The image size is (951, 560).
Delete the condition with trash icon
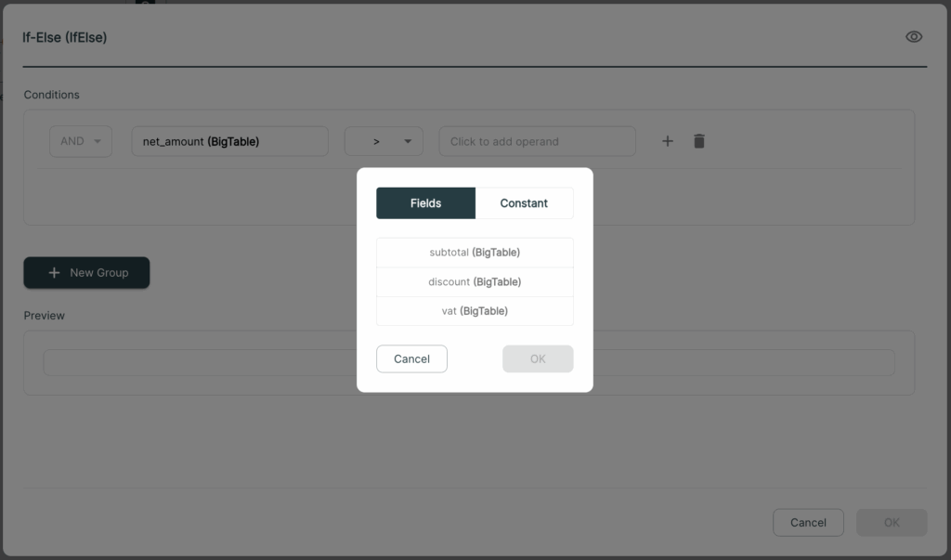[x=698, y=141]
